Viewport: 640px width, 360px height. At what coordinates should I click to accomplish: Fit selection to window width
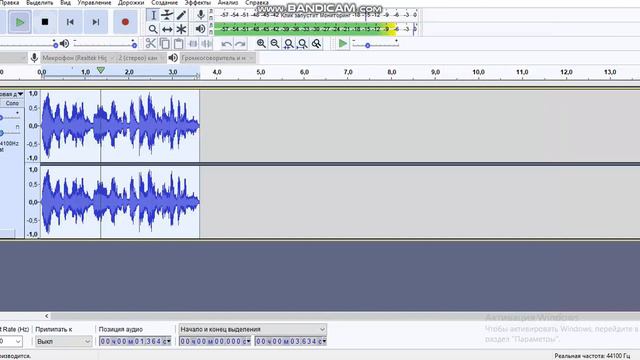(x=289, y=43)
